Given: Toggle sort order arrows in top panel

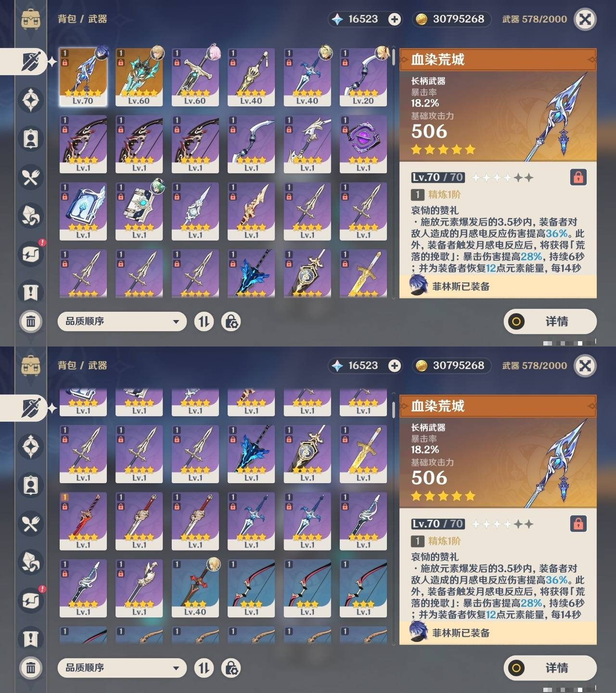Looking at the screenshot, I should [204, 321].
